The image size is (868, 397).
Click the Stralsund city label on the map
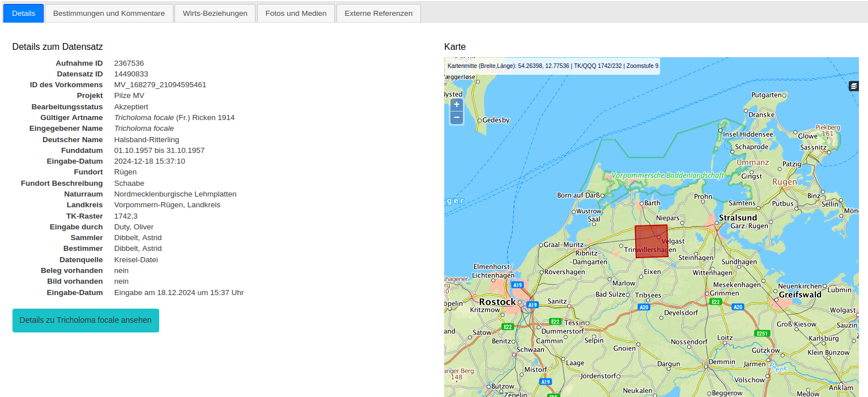click(x=738, y=217)
